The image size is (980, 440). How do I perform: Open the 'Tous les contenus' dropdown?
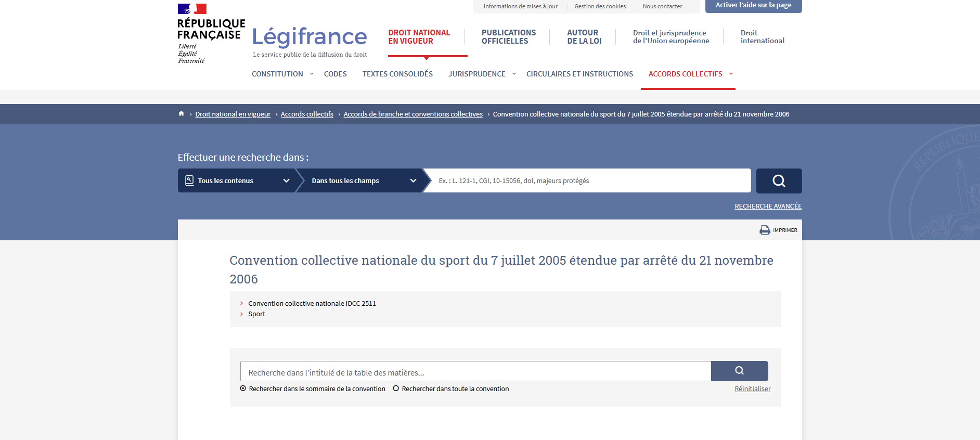pyautogui.click(x=237, y=181)
